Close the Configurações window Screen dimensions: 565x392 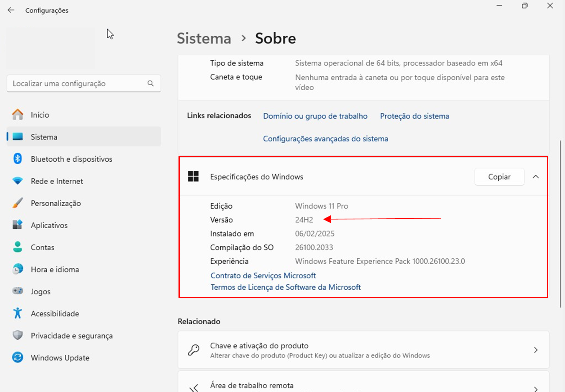click(x=550, y=6)
